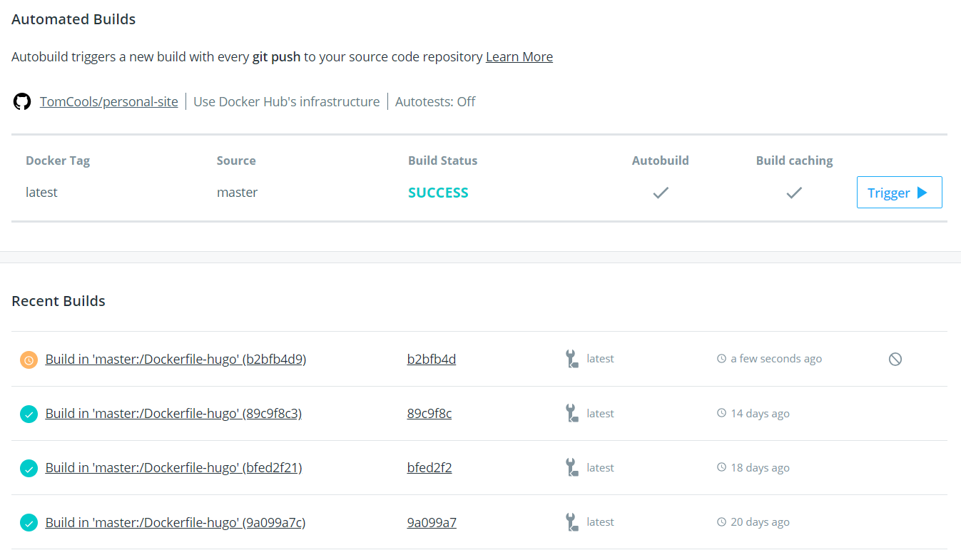Click the commit hash link b2bfb4d

pos(432,359)
